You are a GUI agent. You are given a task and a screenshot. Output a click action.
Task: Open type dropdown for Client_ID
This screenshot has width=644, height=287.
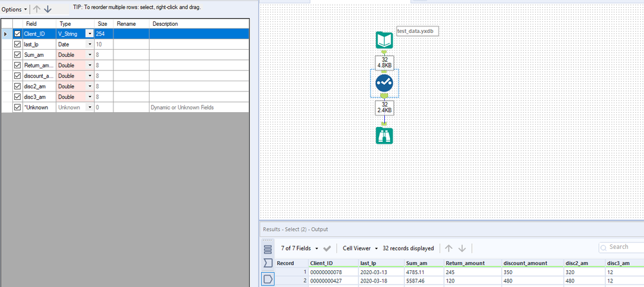pos(89,34)
